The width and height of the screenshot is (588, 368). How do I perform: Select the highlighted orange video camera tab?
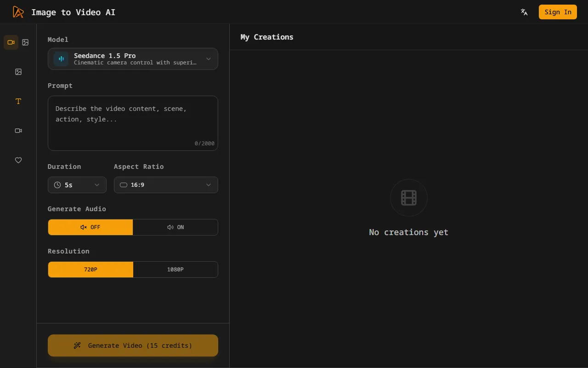click(11, 42)
